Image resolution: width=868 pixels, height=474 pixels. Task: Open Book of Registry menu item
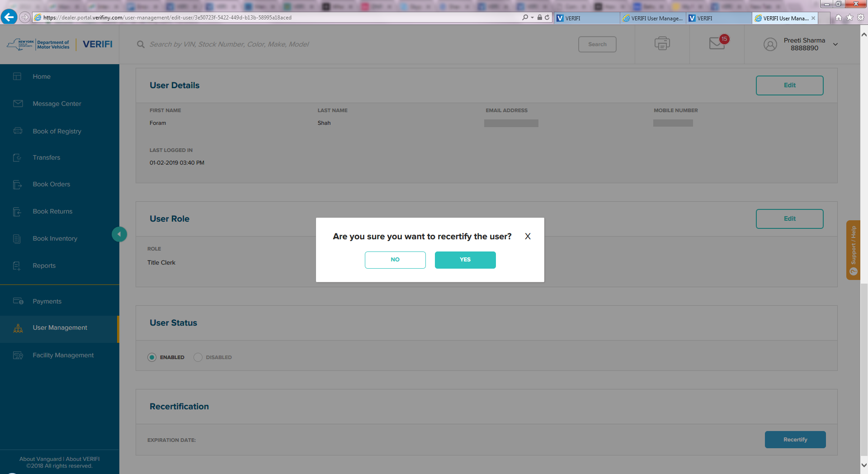[x=57, y=131]
